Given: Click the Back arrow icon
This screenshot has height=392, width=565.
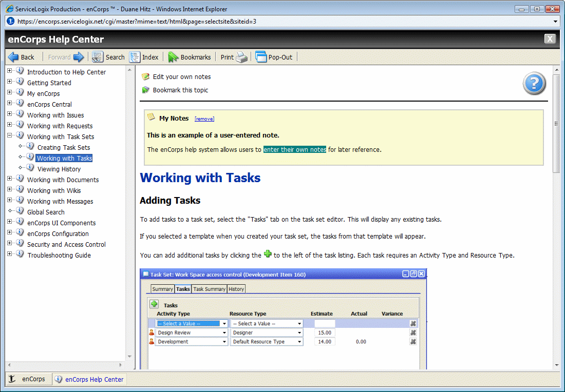Looking at the screenshot, I should 13,57.
